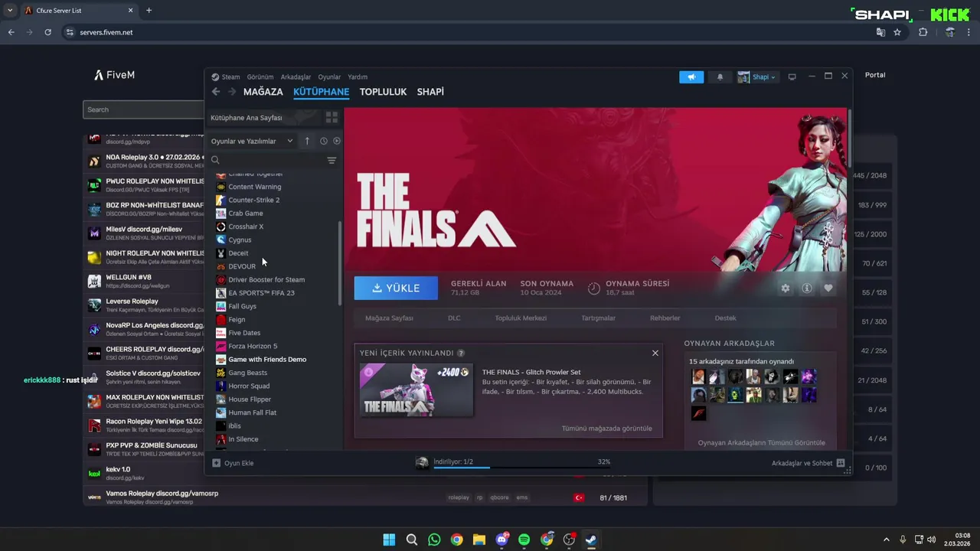Switch to the MAĞAZA tab
This screenshot has width=980, height=551.
[263, 92]
